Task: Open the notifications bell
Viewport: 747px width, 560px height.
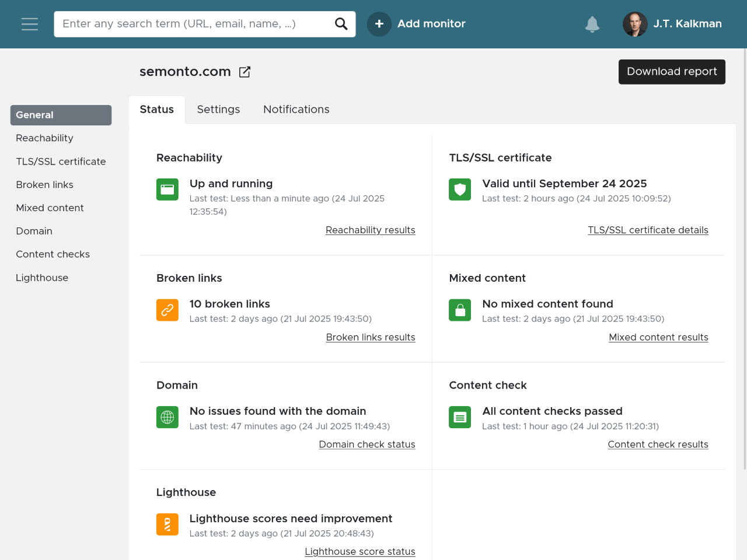Action: (x=592, y=24)
